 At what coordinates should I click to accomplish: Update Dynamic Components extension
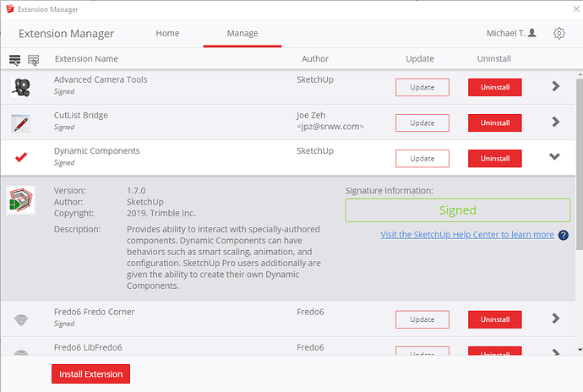422,159
